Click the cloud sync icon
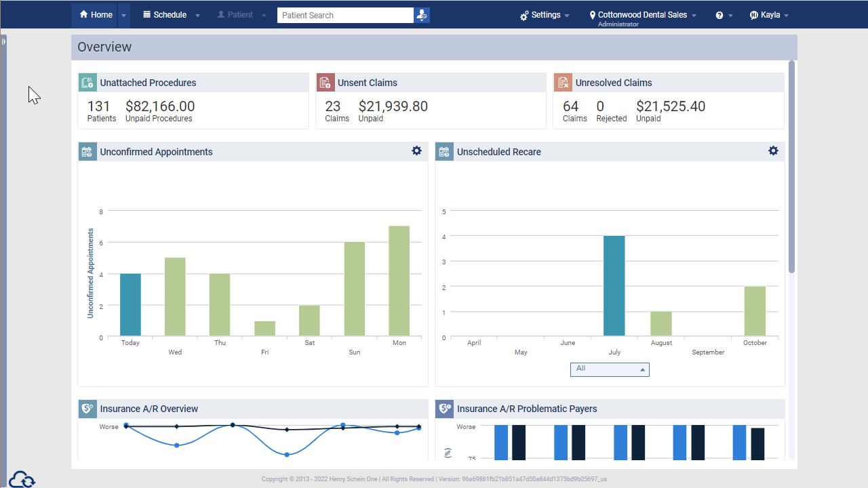Screen dimensions: 868x488 point(22,479)
